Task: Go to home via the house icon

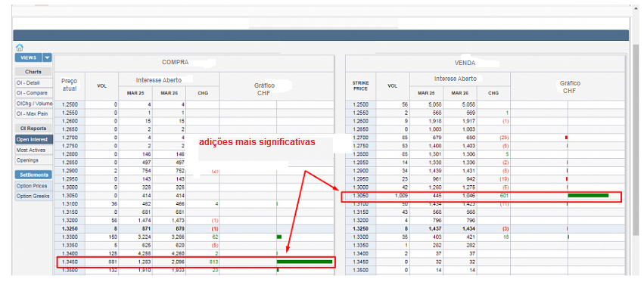Action: click(20, 48)
